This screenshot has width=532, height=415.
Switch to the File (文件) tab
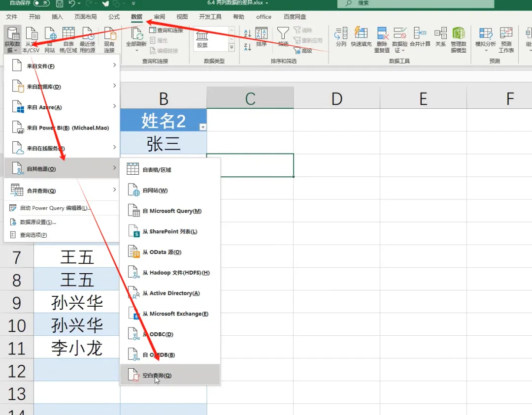[x=11, y=17]
